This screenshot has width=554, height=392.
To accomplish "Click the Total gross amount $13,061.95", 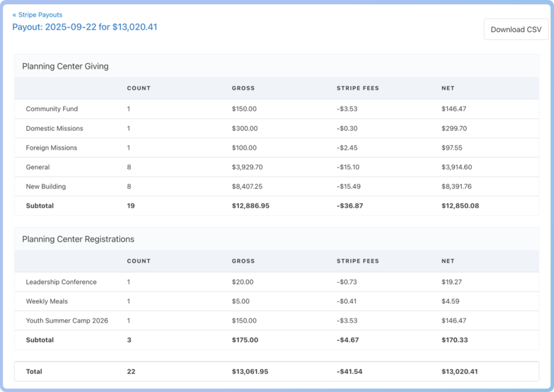I will (x=250, y=371).
